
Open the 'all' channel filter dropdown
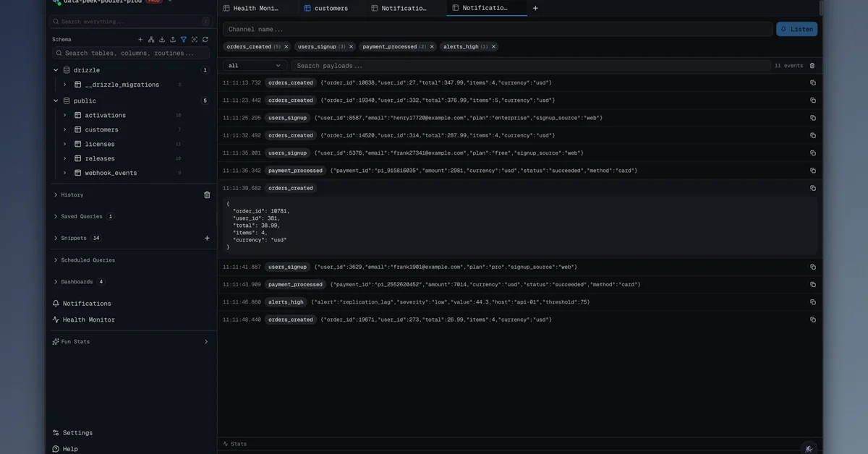coord(255,66)
